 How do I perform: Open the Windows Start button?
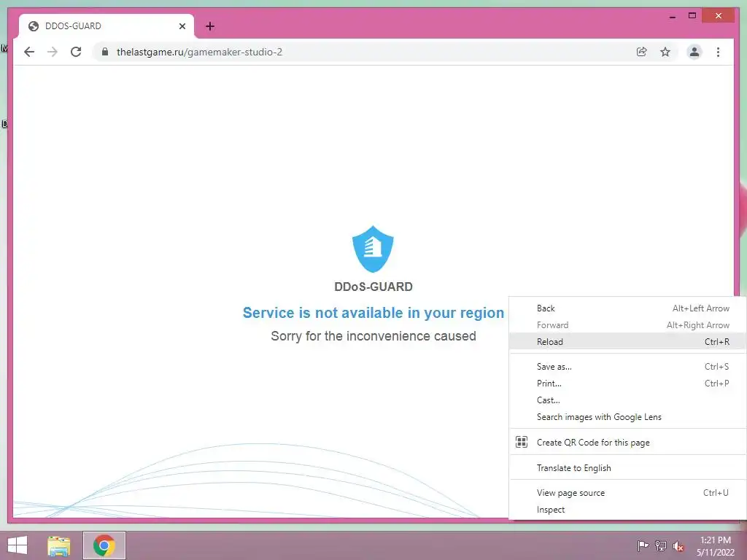(18, 545)
